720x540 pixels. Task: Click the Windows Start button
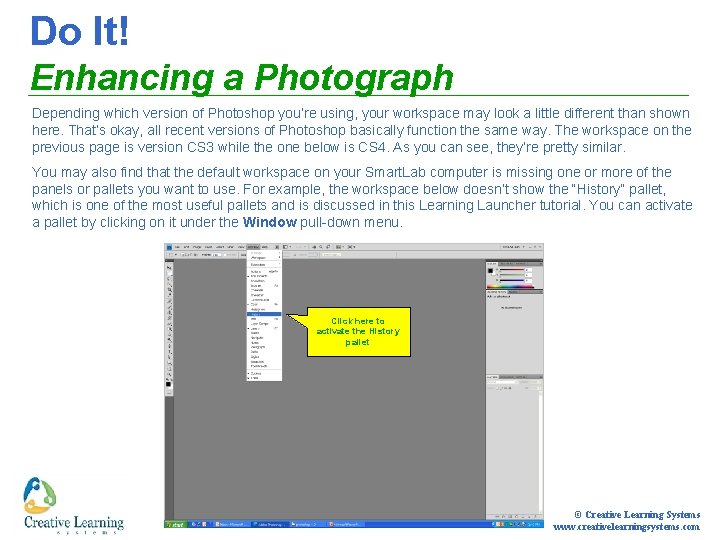175,523
